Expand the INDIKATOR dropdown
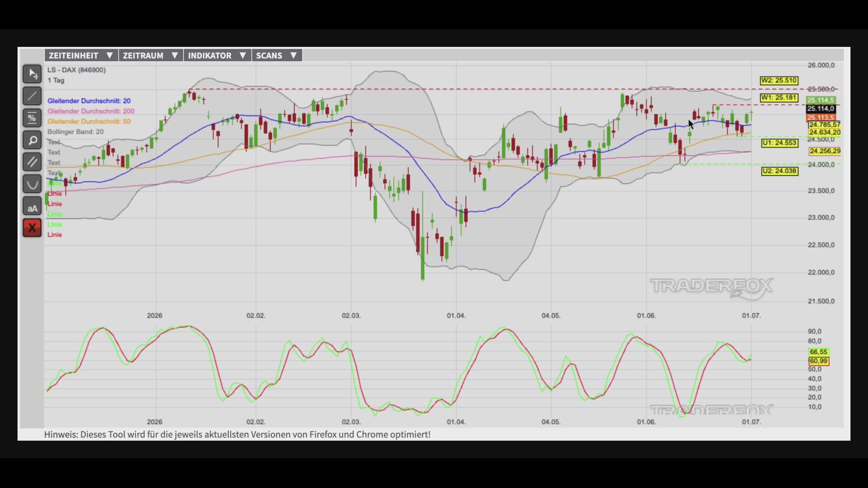 (217, 56)
